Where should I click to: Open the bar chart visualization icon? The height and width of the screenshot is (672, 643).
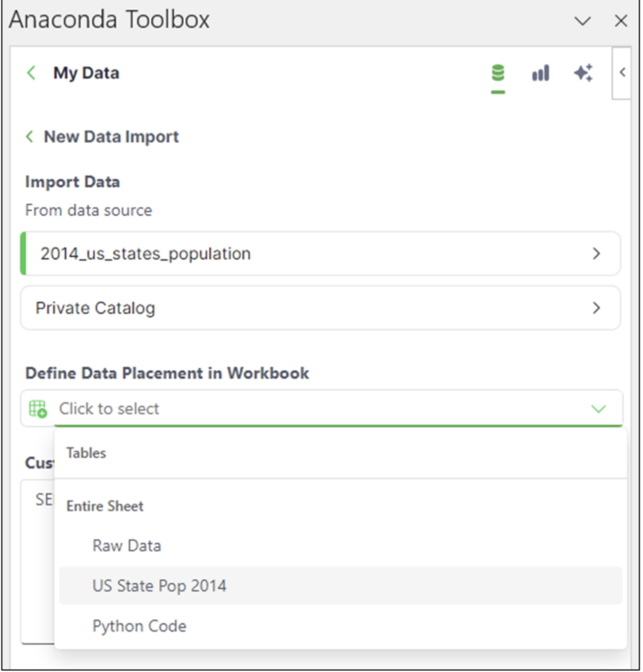(540, 73)
